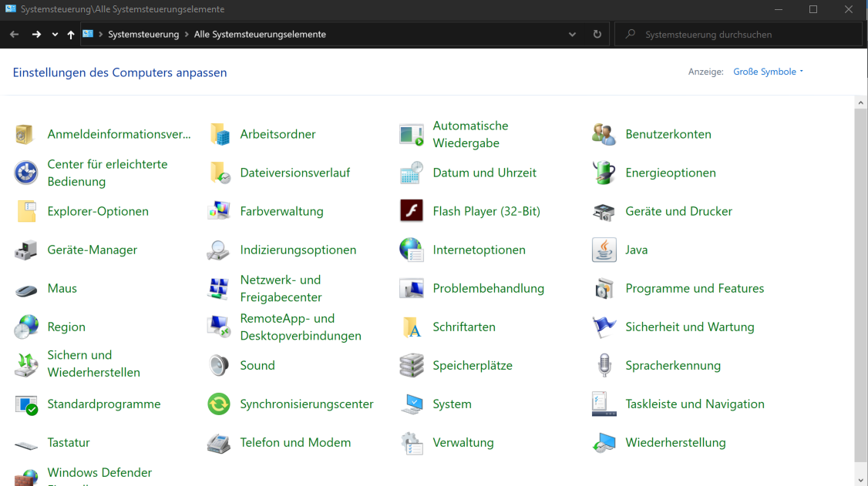Open the Arbeitsordner folder icon
The width and height of the screenshot is (868, 486).
coord(219,134)
